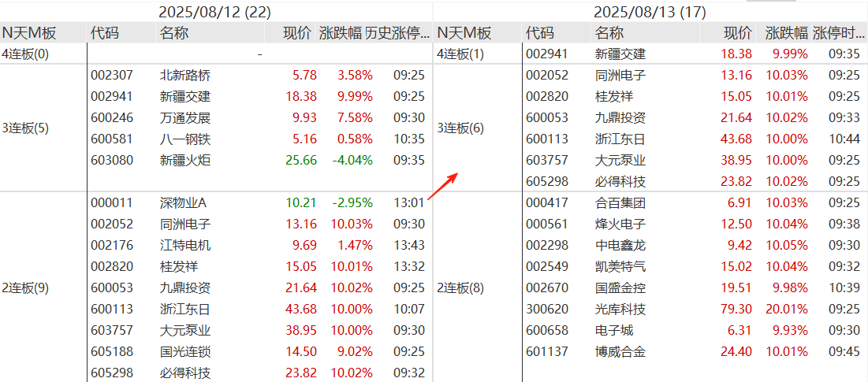Image resolution: width=868 pixels, height=382 pixels.
Task: Select the 4连板(0) group row
Action: point(25,54)
